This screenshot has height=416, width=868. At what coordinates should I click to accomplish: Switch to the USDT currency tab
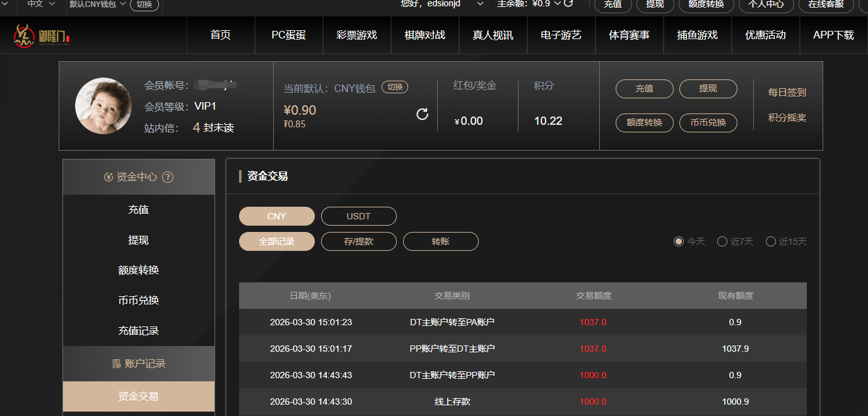358,216
